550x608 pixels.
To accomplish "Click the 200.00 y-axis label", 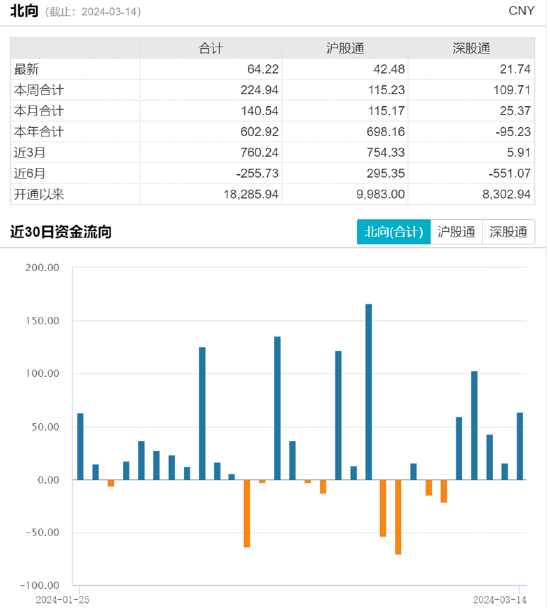I will (43, 268).
